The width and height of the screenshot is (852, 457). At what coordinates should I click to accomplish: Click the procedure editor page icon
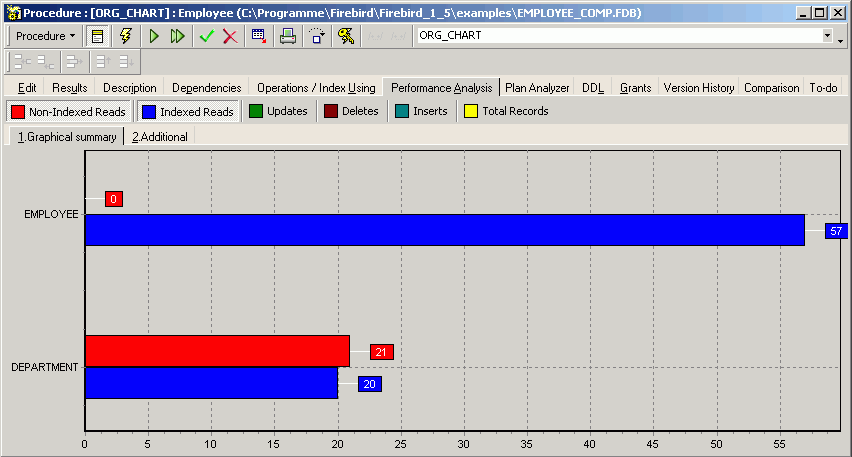click(98, 36)
